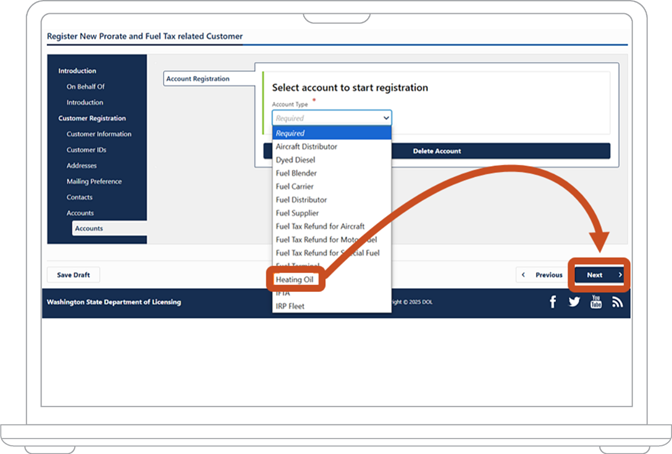Open the Customer Registration section heading
The height and width of the screenshot is (454, 672).
click(92, 118)
